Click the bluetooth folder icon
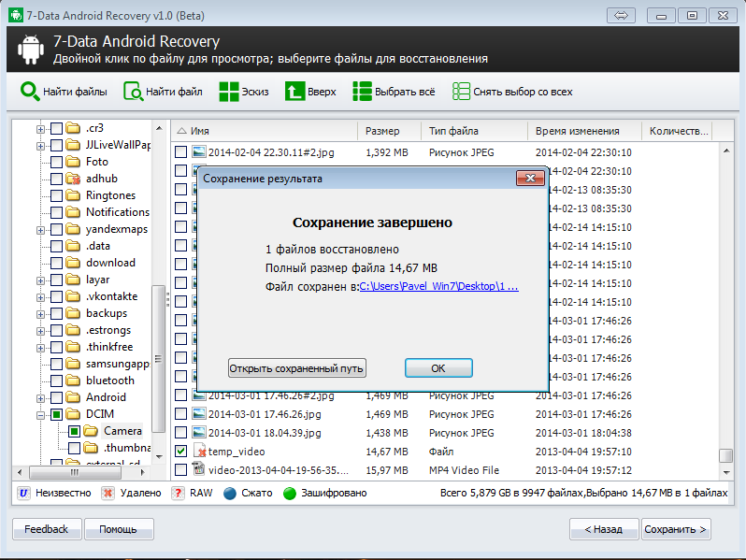Screen dimensions: 746x560 (73, 381)
